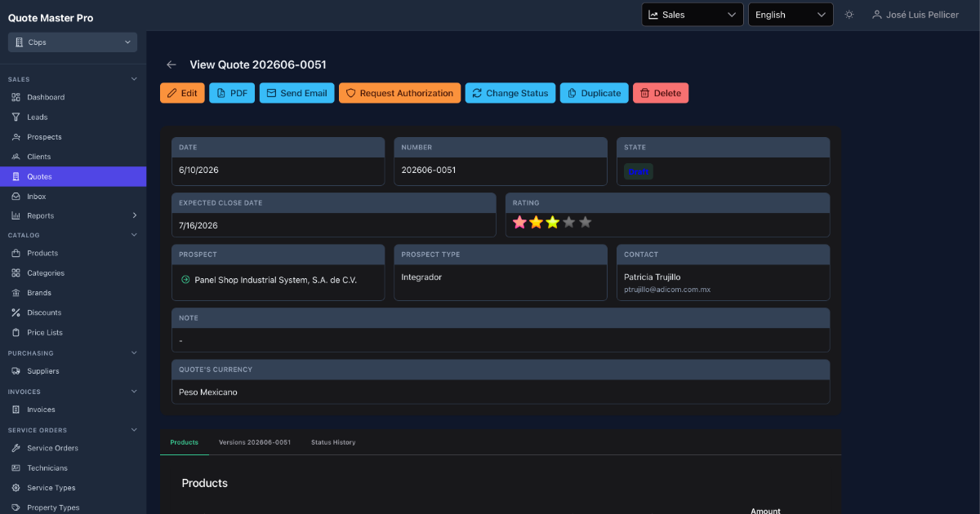Click the Send Email button
This screenshot has height=514, width=980.
pos(296,93)
